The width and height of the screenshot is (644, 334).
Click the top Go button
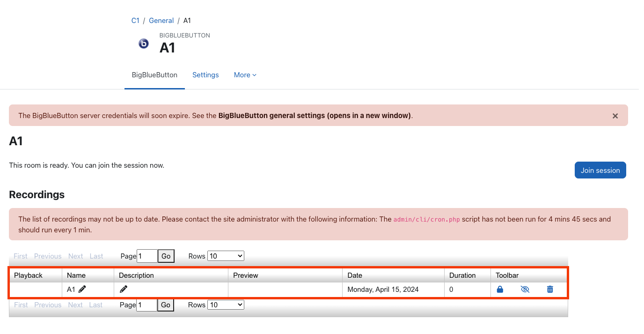[x=166, y=256]
